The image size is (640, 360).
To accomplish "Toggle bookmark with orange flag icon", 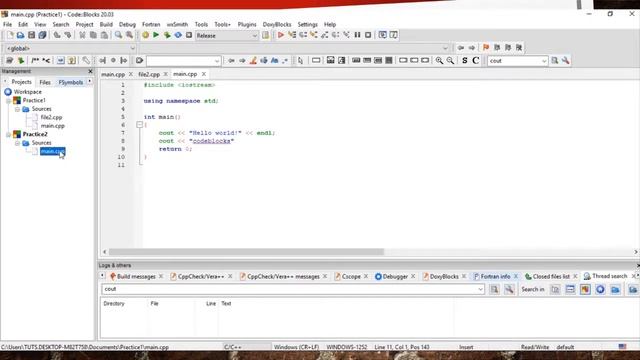I will [x=486, y=48].
